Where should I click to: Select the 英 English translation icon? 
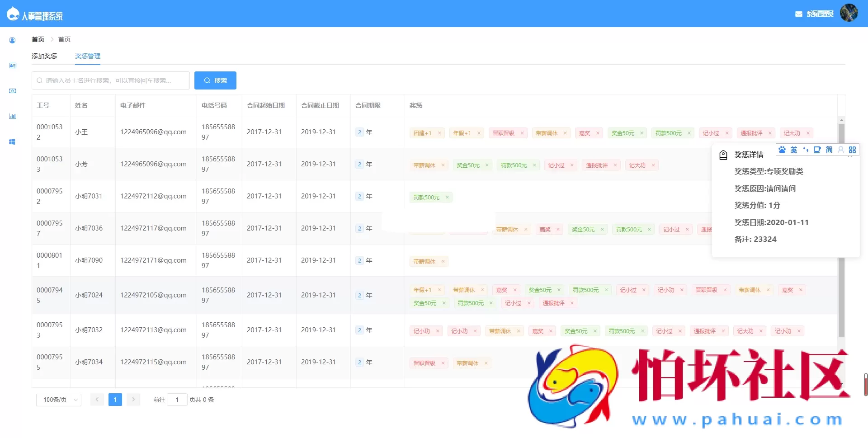point(794,150)
